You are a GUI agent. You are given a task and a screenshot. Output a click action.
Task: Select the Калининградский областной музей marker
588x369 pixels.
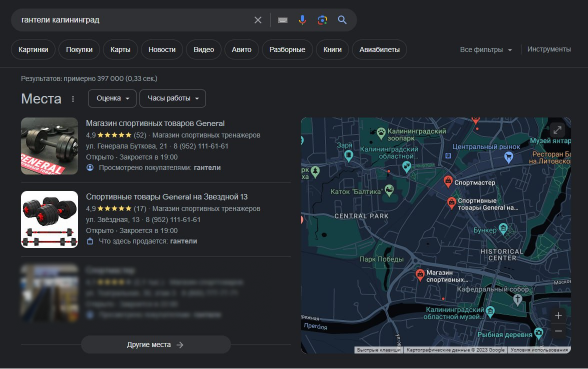pos(490,311)
